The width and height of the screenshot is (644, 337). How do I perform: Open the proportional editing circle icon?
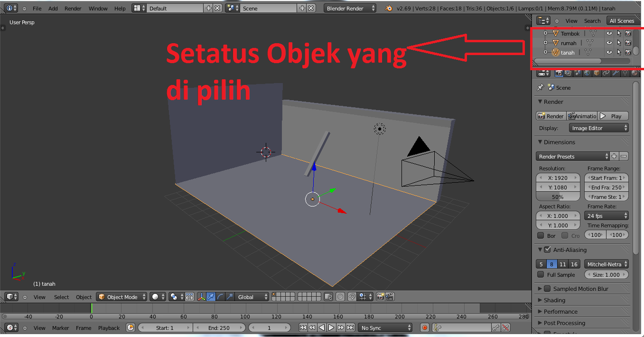pos(340,297)
